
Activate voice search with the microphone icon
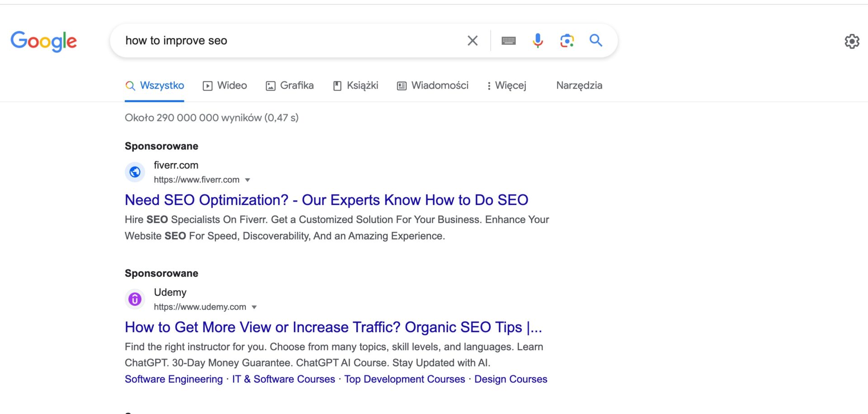(x=538, y=40)
